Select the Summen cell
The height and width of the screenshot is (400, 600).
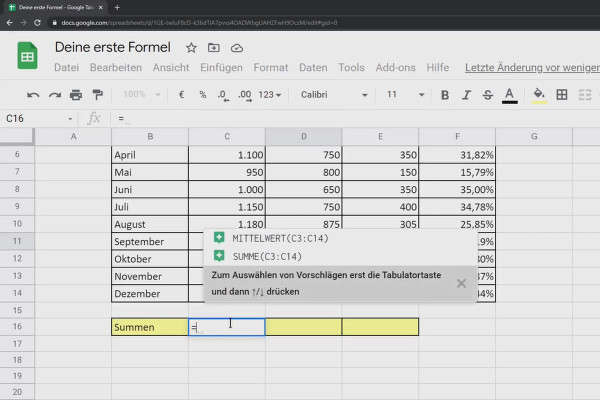click(150, 327)
